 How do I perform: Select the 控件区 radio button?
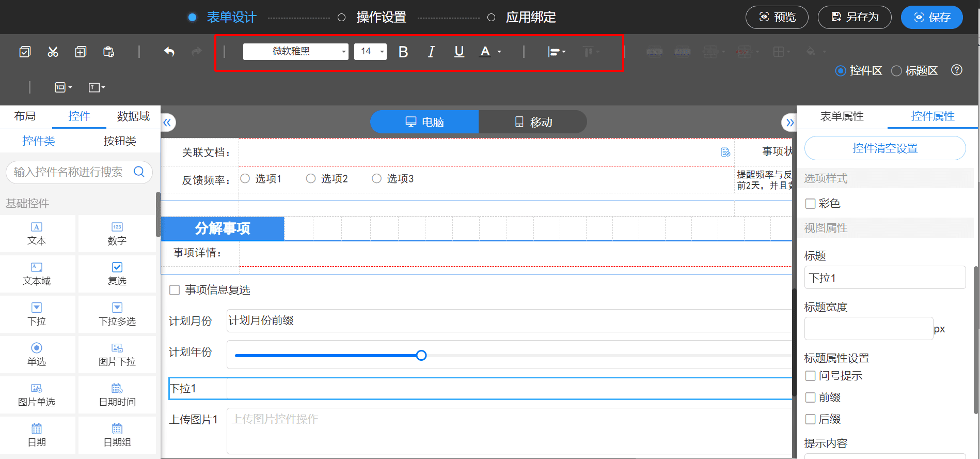click(x=841, y=71)
